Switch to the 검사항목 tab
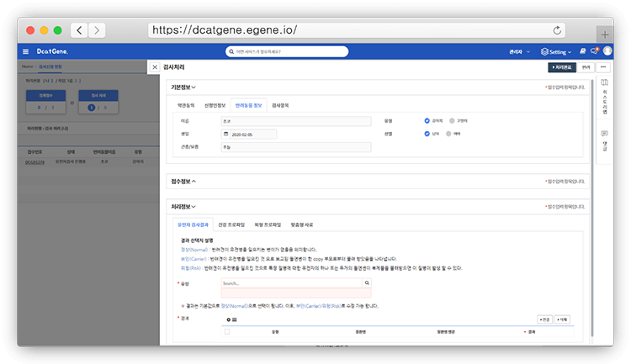Screen dimensions: 631x364 (280, 105)
